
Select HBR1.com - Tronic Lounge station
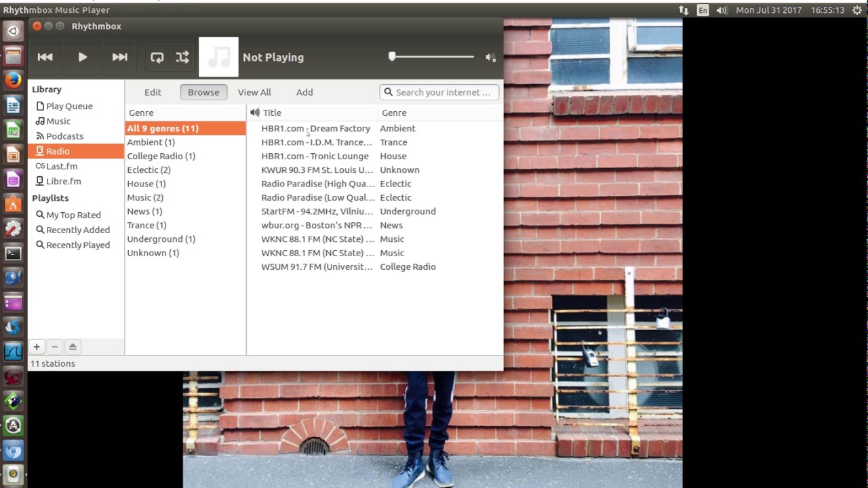[376, 156]
